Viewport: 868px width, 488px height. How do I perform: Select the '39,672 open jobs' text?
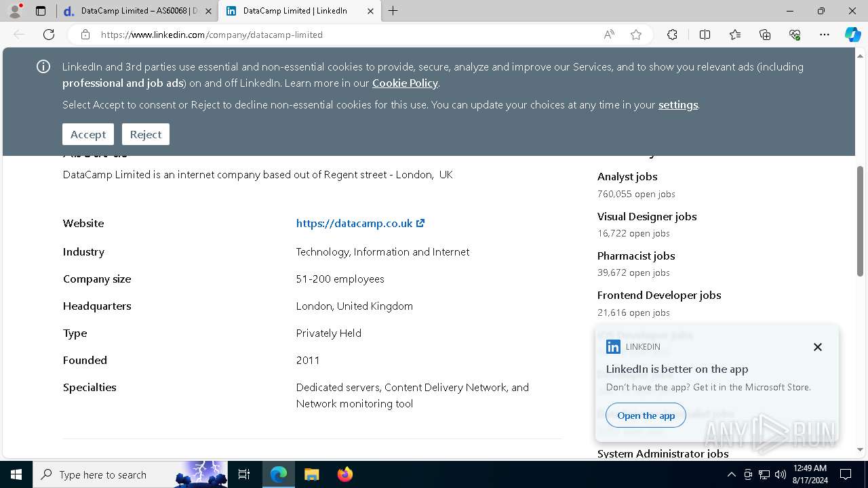pos(633,272)
